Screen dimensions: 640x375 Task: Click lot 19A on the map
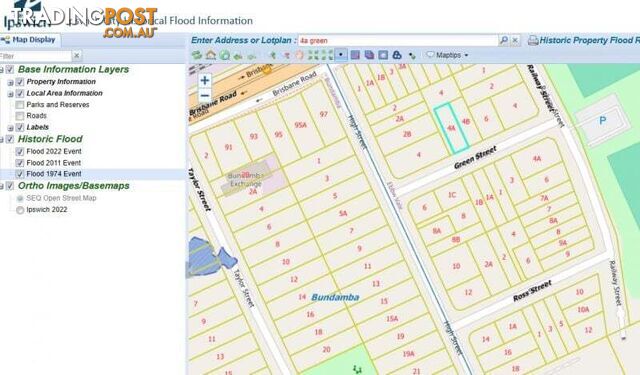409,354
